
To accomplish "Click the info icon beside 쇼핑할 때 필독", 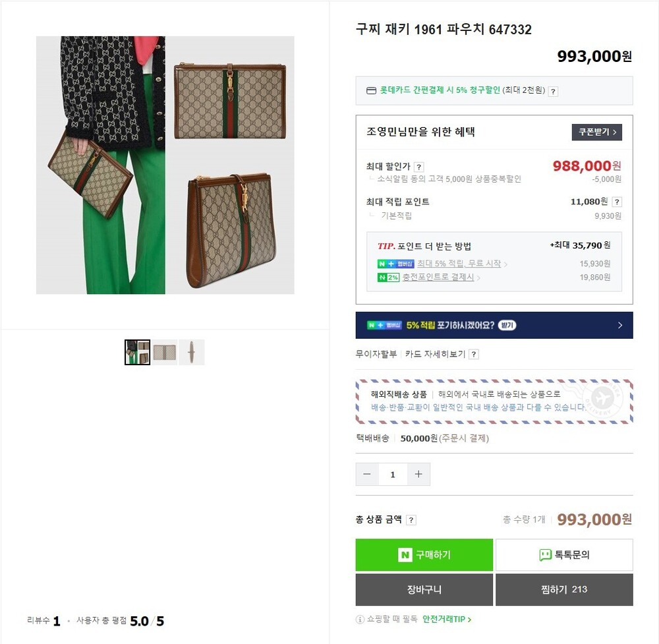I will pos(360,619).
